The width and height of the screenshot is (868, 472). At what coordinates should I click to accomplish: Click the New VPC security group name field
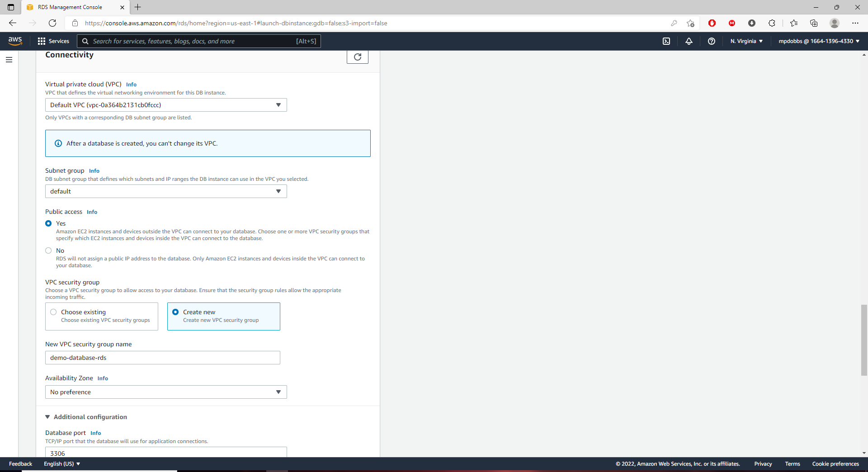[163, 358]
